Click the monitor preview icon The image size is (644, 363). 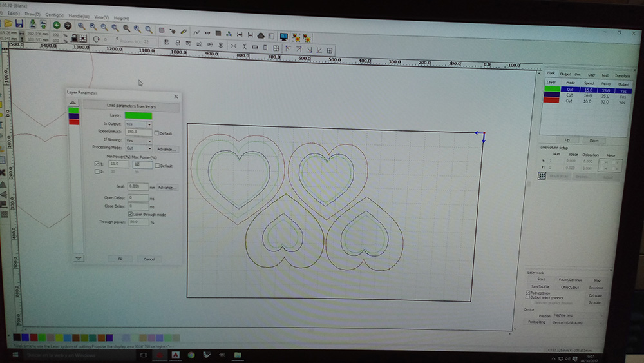click(283, 37)
